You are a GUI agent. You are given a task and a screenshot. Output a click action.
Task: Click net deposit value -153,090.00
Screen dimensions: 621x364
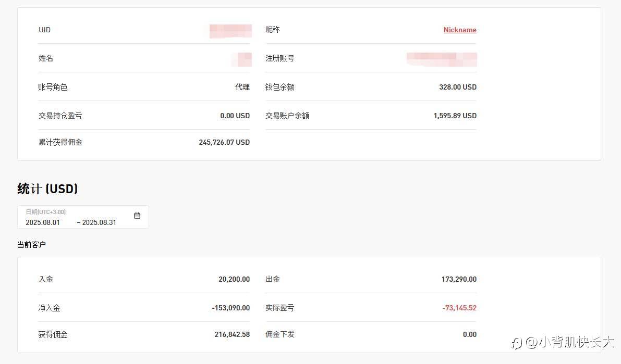pos(231,308)
